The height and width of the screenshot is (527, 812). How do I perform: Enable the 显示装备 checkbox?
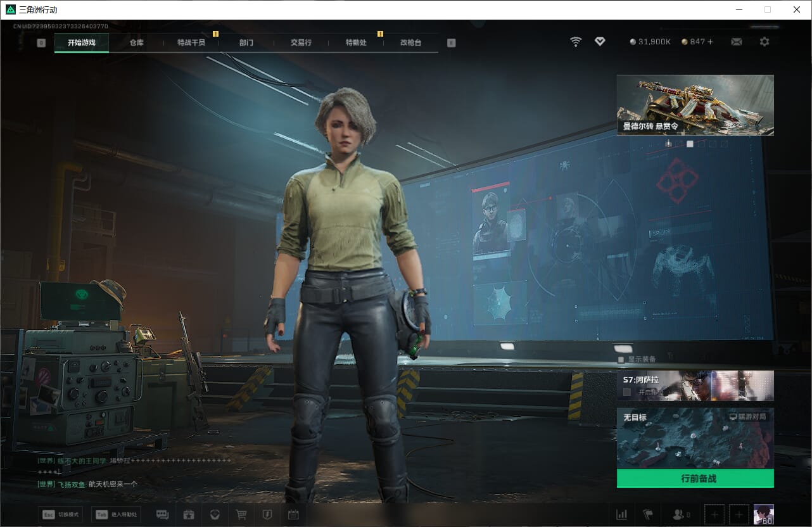(x=621, y=360)
